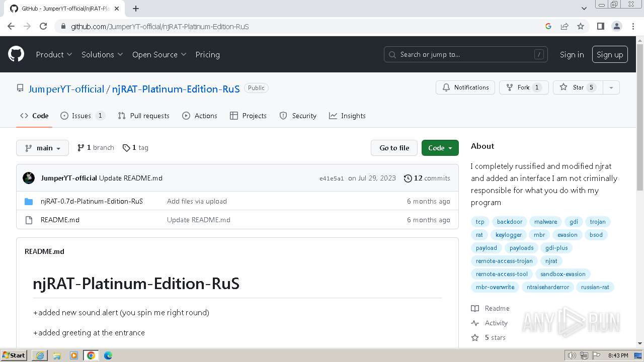
Task: Open the keylogger topic tag
Action: tap(508, 235)
